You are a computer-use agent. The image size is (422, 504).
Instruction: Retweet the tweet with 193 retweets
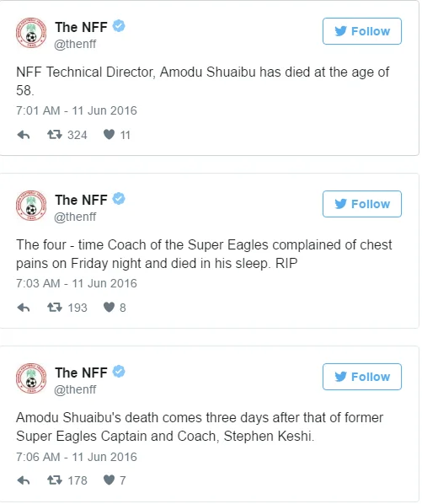[55, 308]
